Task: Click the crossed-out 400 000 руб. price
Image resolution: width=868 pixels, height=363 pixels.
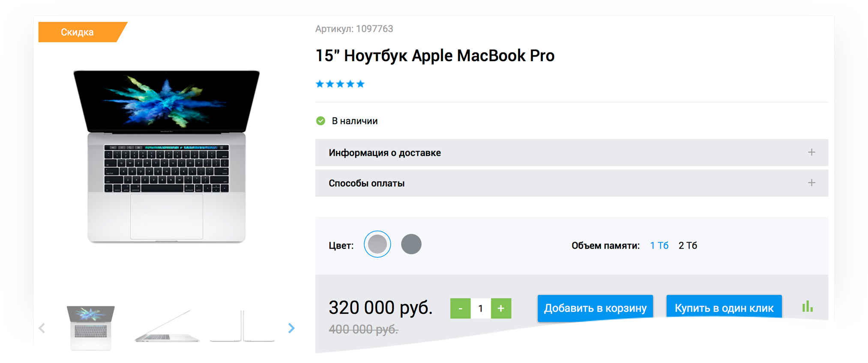Action: (363, 329)
